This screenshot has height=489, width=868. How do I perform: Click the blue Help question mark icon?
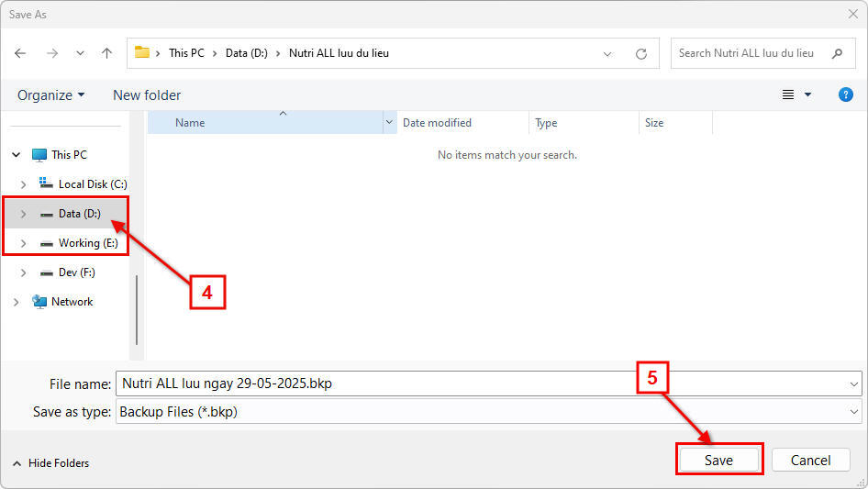tap(846, 94)
